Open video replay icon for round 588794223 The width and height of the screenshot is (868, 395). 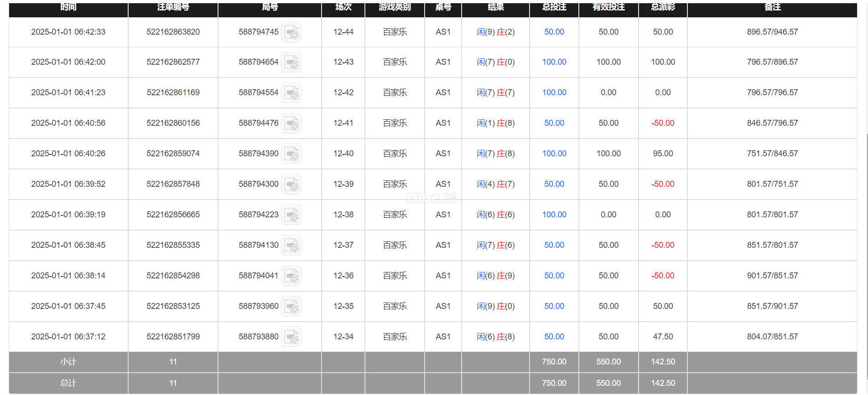tap(291, 215)
